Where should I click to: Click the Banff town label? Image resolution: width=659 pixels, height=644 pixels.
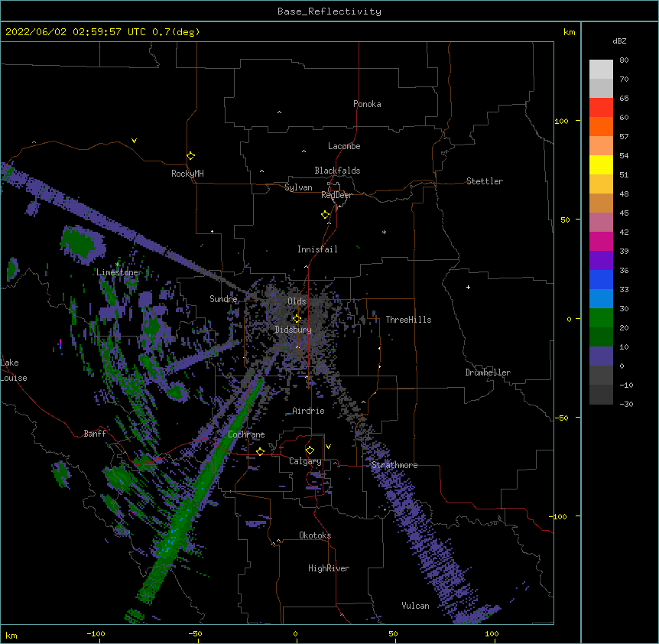click(95, 434)
